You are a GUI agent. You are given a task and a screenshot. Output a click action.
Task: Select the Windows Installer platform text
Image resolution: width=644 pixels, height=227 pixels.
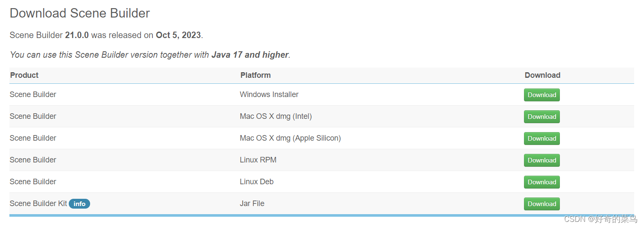pyautogui.click(x=269, y=94)
